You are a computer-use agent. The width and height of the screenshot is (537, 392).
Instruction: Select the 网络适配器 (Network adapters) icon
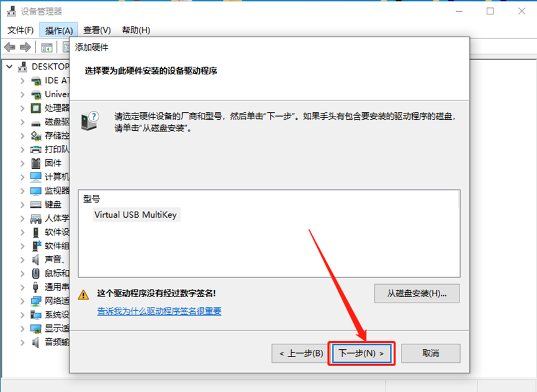35,301
